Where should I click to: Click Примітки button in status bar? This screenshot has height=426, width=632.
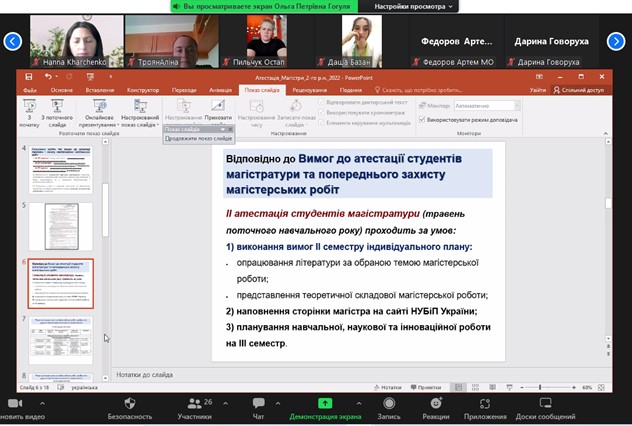pos(426,387)
